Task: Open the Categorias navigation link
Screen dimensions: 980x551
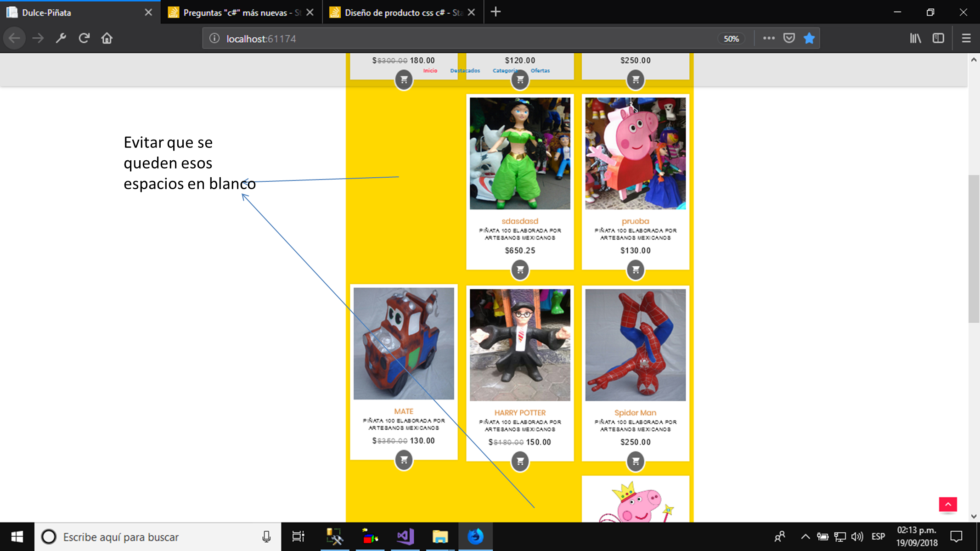Action: coord(505,71)
